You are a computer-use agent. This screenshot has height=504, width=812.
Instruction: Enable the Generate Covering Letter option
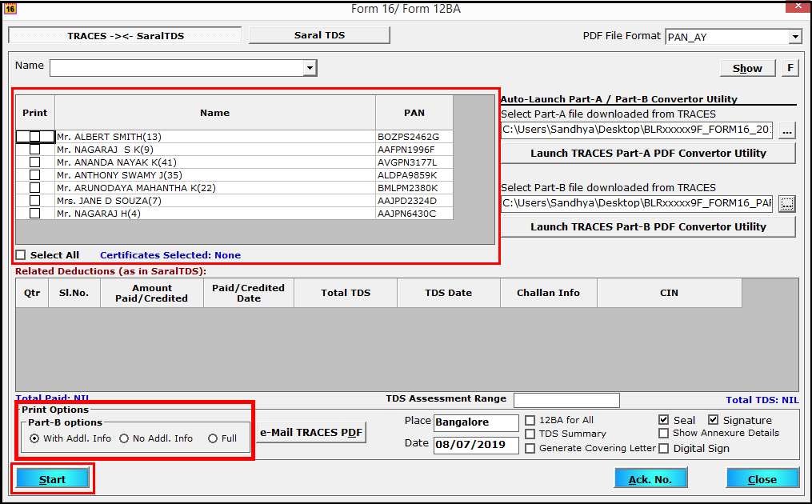[530, 447]
